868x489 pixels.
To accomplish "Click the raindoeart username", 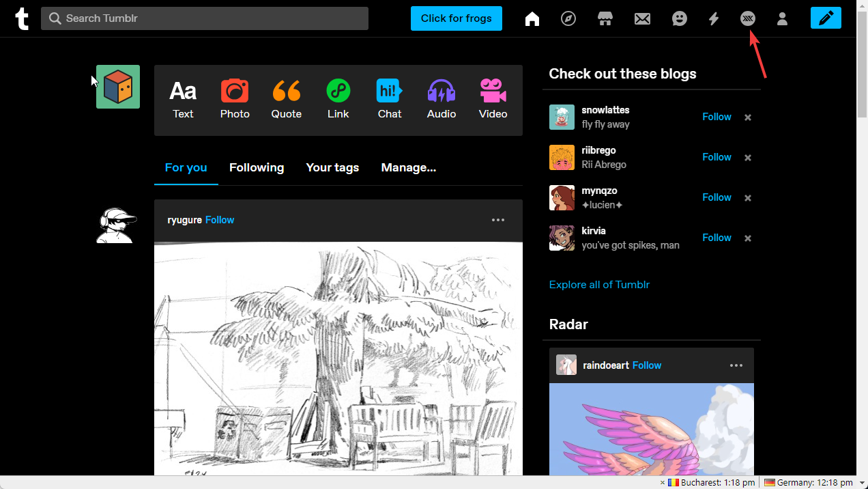I will pyautogui.click(x=606, y=365).
